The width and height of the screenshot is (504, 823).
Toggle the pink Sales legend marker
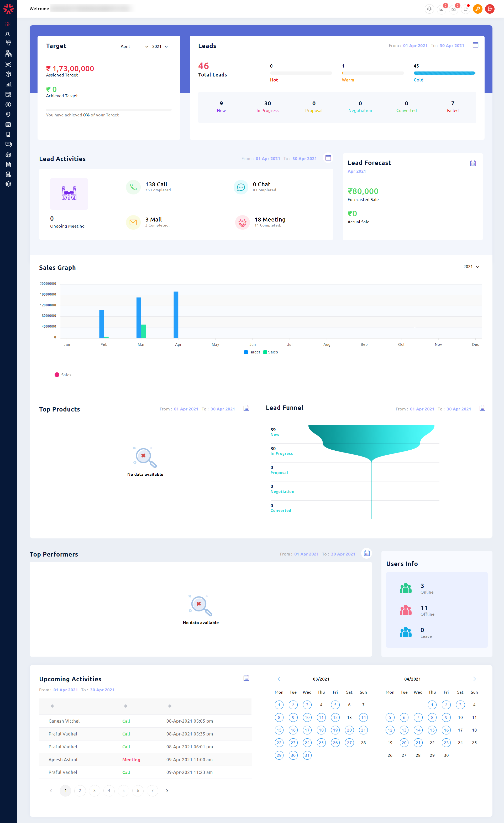tap(57, 375)
